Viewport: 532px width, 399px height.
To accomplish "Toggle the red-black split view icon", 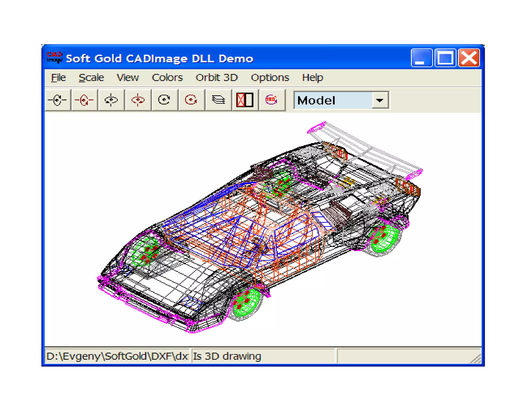I will [245, 100].
